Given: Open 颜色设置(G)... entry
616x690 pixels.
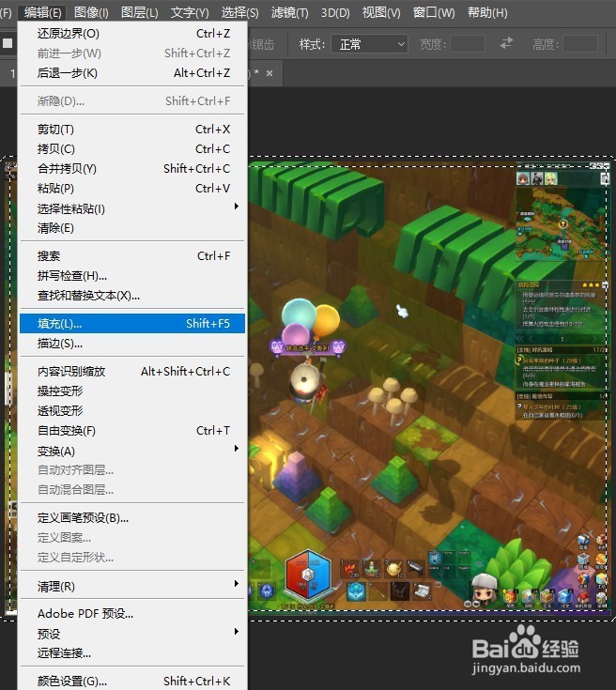Looking at the screenshot, I should (x=132, y=681).
